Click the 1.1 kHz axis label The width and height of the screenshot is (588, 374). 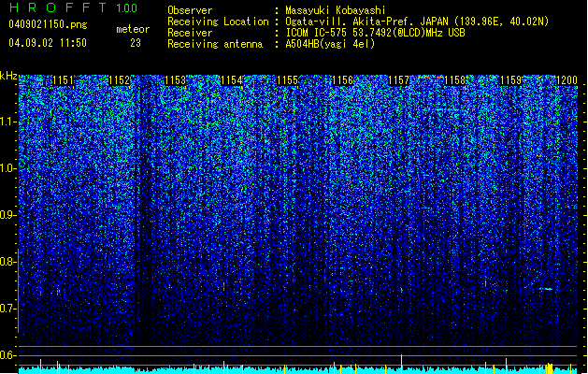click(7, 122)
